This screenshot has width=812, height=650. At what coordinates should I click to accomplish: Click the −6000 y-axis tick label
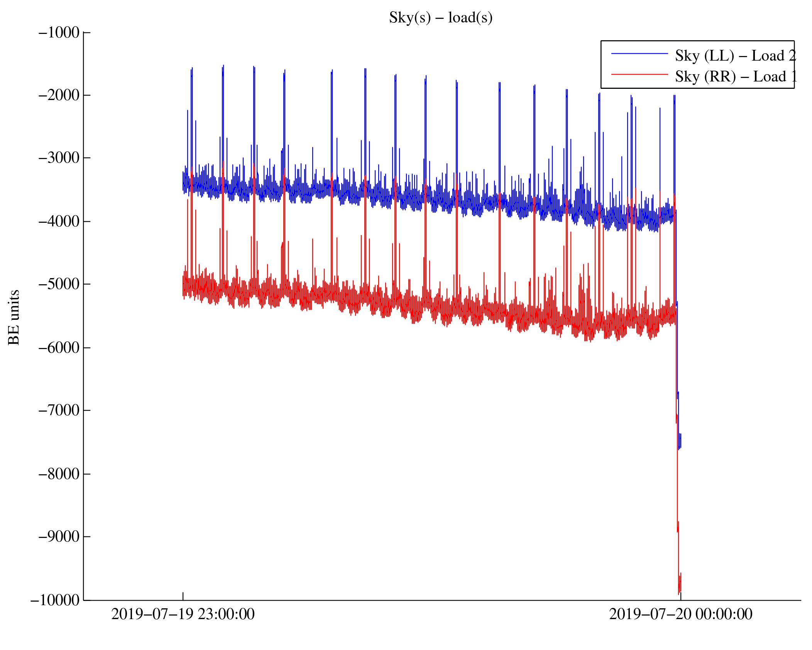pyautogui.click(x=59, y=348)
